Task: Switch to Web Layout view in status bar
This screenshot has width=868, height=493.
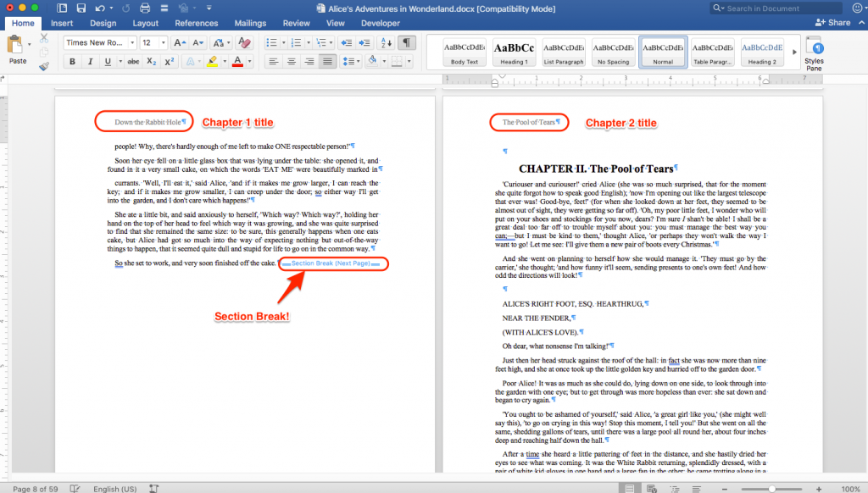Action: point(652,489)
